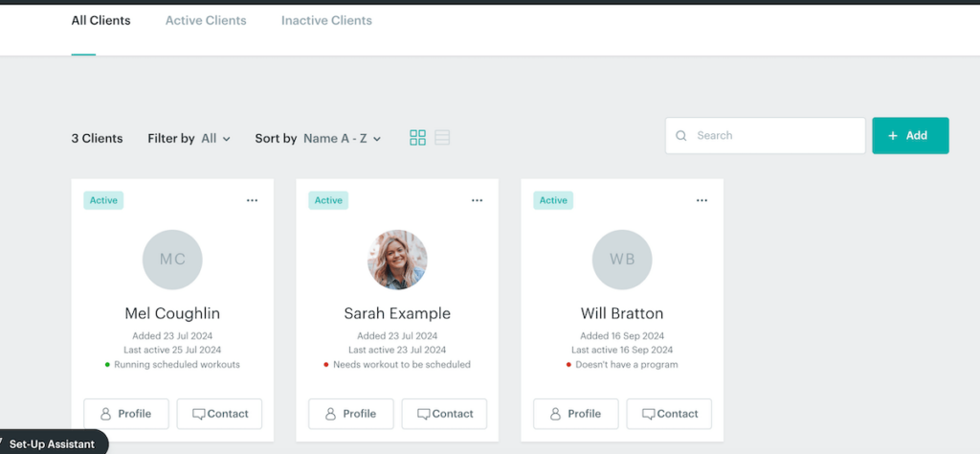
Task: Open options menu for Will Bratton card
Action: [x=702, y=200]
